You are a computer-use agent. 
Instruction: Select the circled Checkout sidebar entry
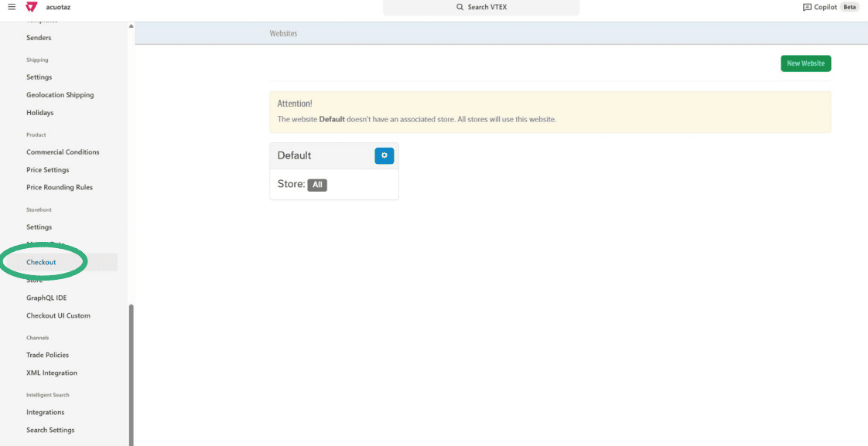click(x=39, y=262)
